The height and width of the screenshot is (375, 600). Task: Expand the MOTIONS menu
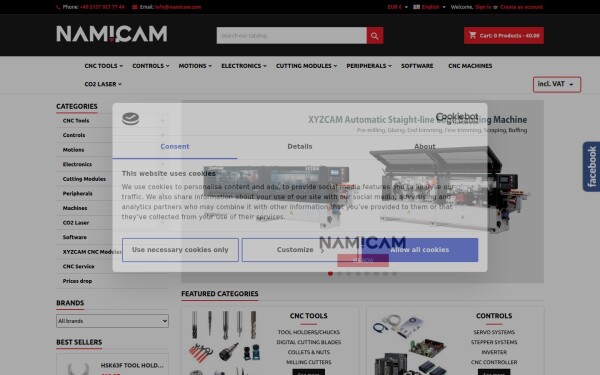click(195, 66)
